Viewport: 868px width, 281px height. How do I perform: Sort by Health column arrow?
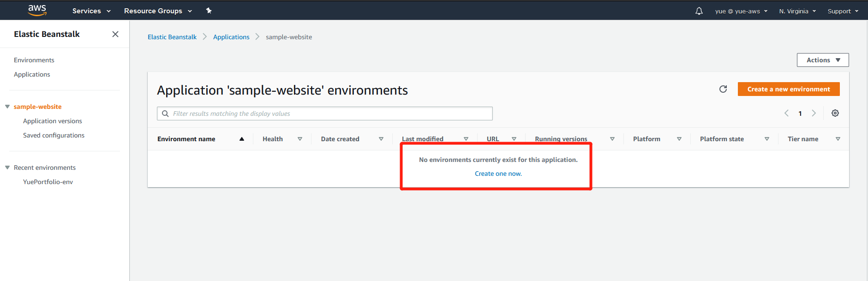[300, 139]
